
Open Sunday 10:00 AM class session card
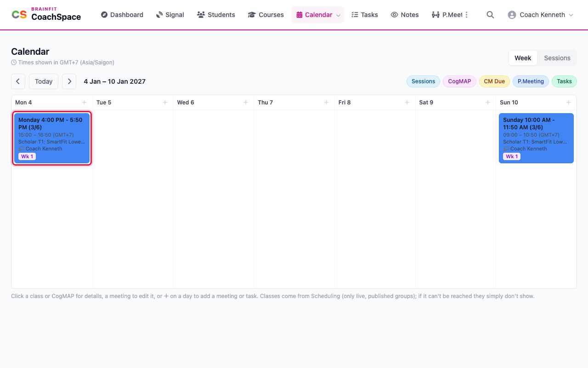coord(536,138)
